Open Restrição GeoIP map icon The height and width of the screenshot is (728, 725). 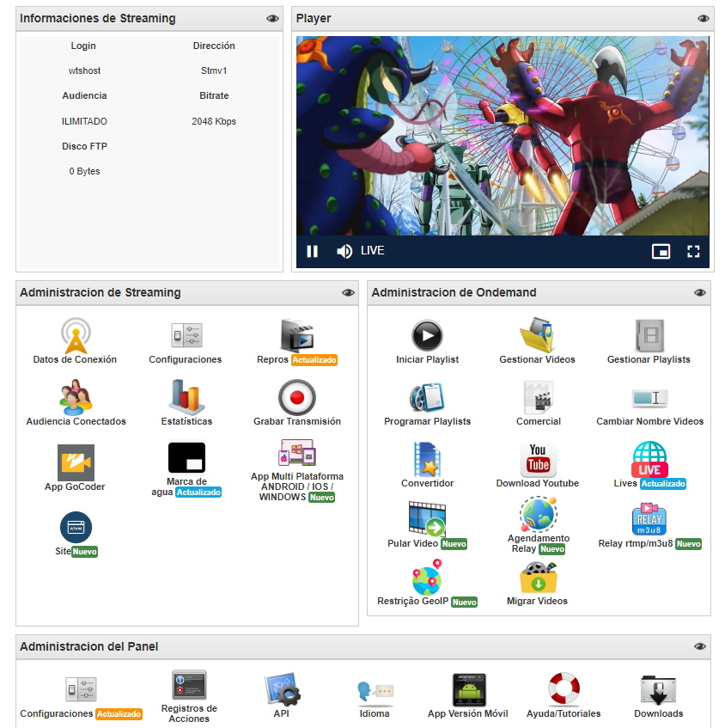427,578
